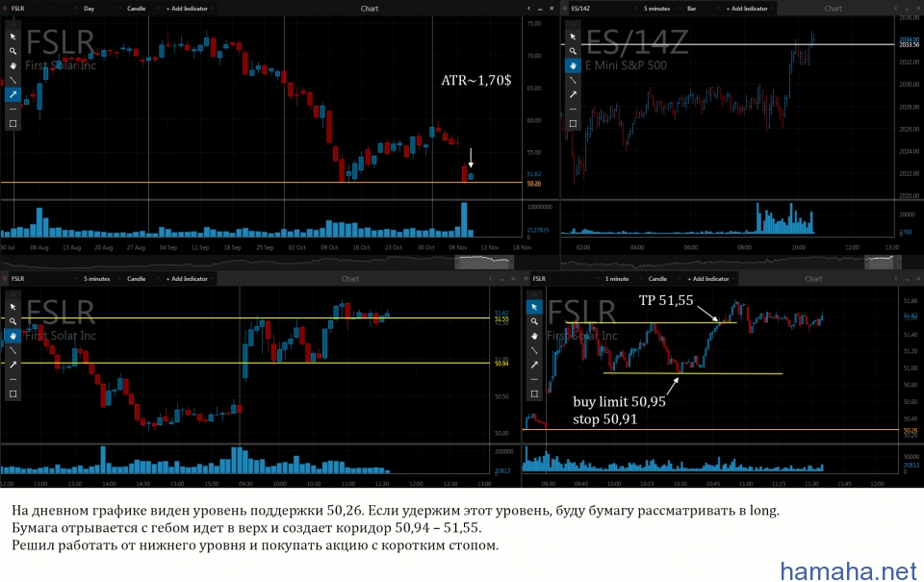924x582 pixels.
Task: Click Add Indicator in the ES/14Z chart
Action: coord(749,9)
